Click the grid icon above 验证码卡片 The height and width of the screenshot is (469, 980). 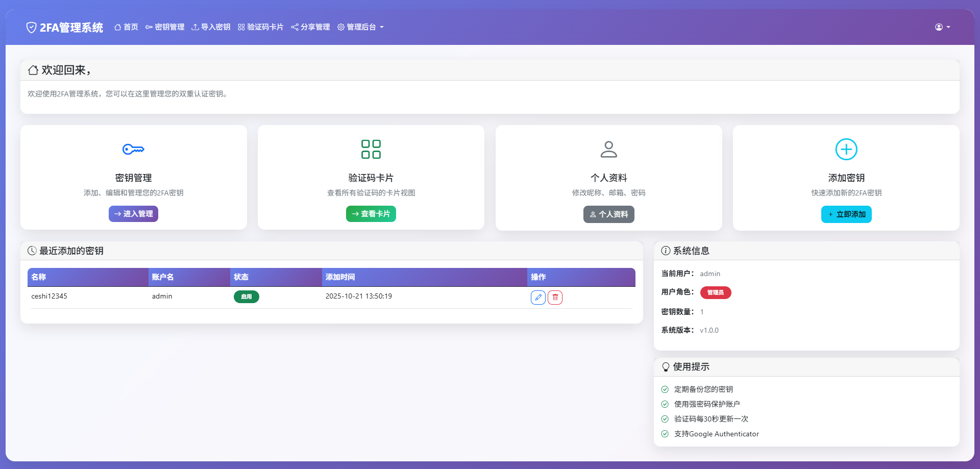371,149
